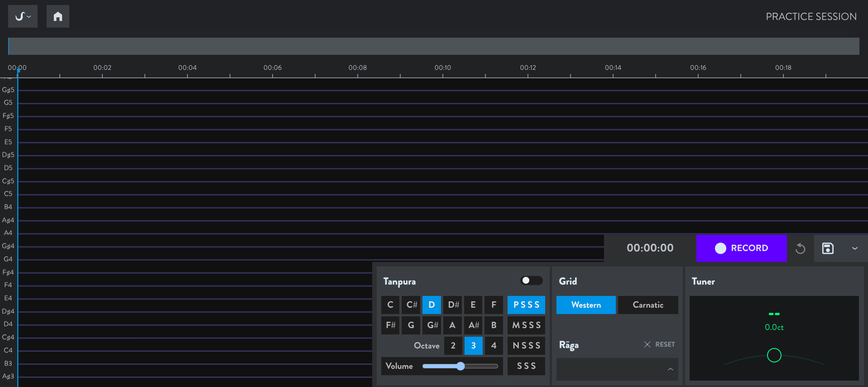This screenshot has height=387, width=868.
Task: Click the Tanpura volume slider handle
Action: coord(460,366)
